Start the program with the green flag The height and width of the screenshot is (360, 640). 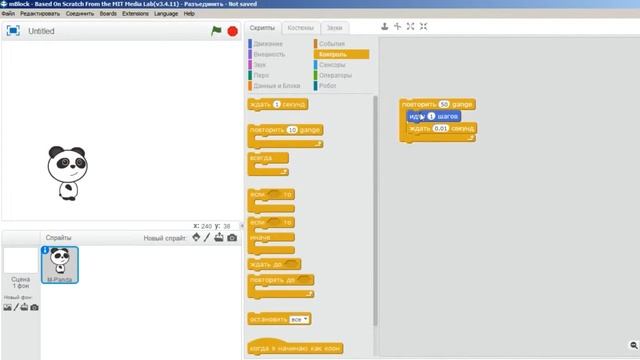[x=216, y=31]
